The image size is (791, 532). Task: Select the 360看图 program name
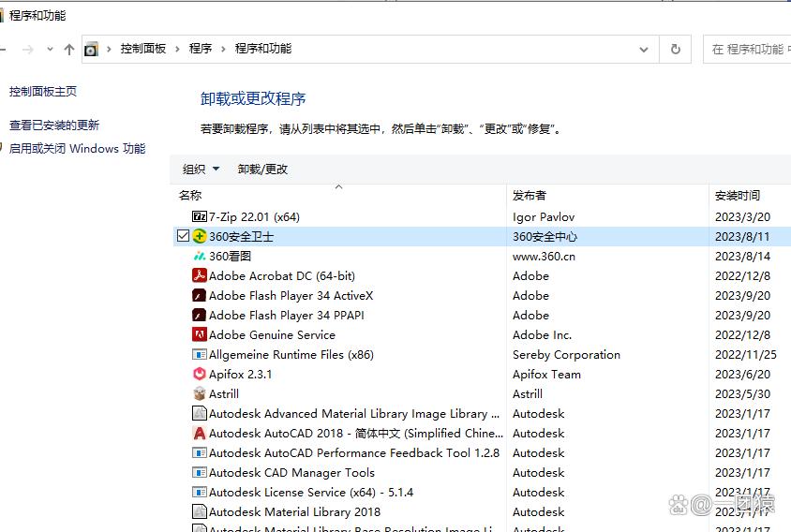point(230,257)
